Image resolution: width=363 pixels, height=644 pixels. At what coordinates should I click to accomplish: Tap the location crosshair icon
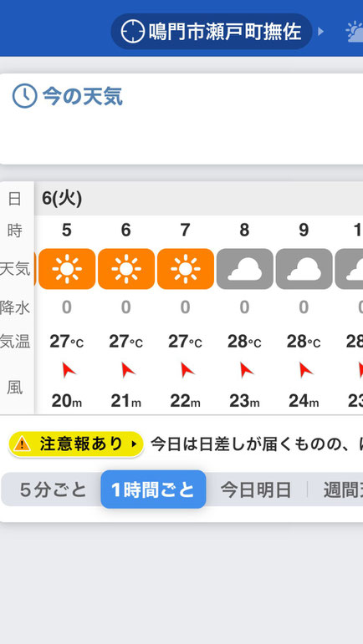132,32
